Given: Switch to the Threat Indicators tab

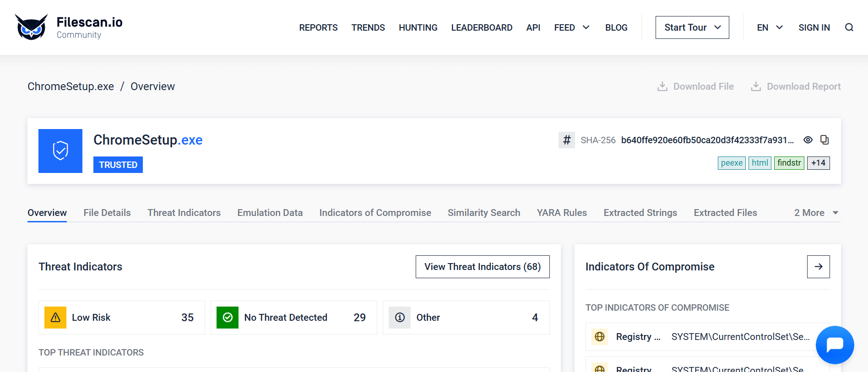Looking at the screenshot, I should (184, 213).
